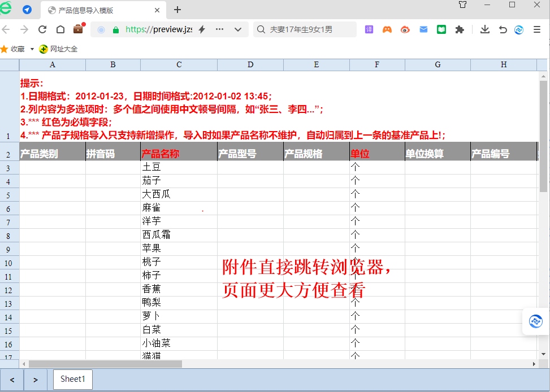Click the horizontal scrollbar thumb

105,364
